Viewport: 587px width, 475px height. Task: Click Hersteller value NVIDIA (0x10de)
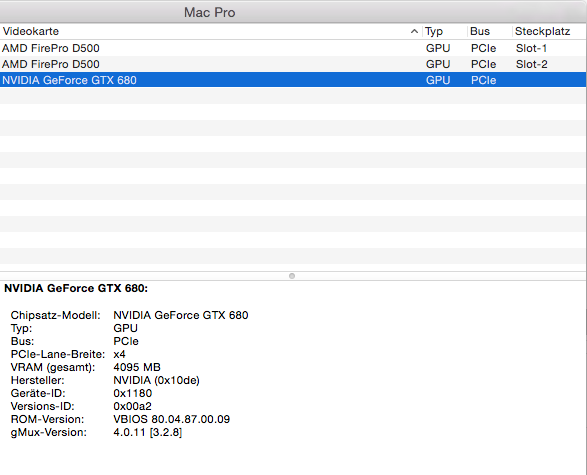tap(156, 380)
